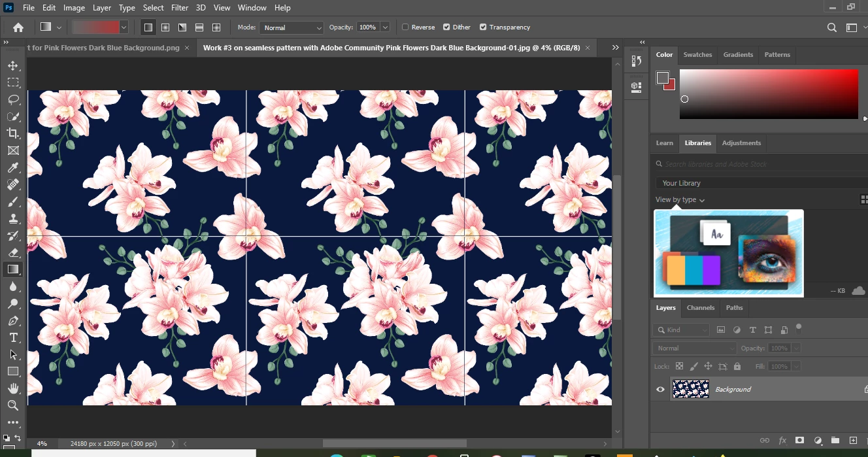The width and height of the screenshot is (868, 457).
Task: Select the Lasso tool
Action: (13, 99)
